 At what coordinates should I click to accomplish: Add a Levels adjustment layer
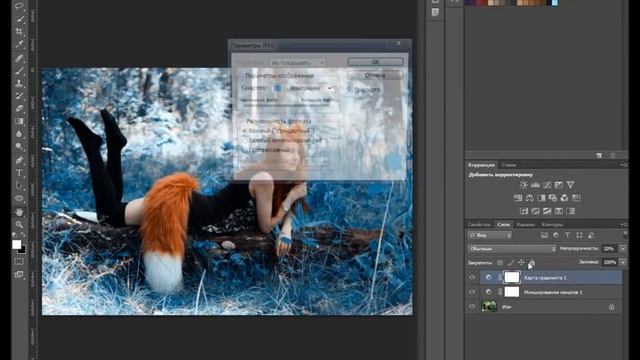pos(536,185)
